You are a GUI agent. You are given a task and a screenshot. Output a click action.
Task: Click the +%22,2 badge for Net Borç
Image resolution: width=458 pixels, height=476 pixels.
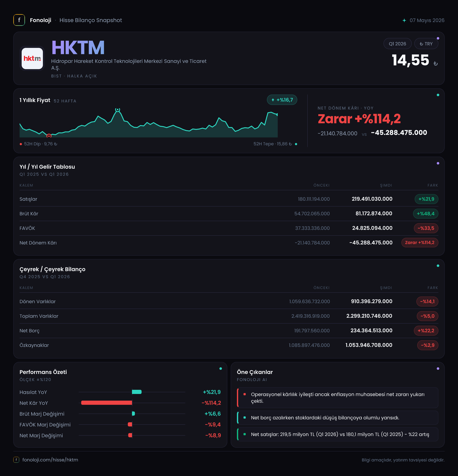pyautogui.click(x=426, y=331)
